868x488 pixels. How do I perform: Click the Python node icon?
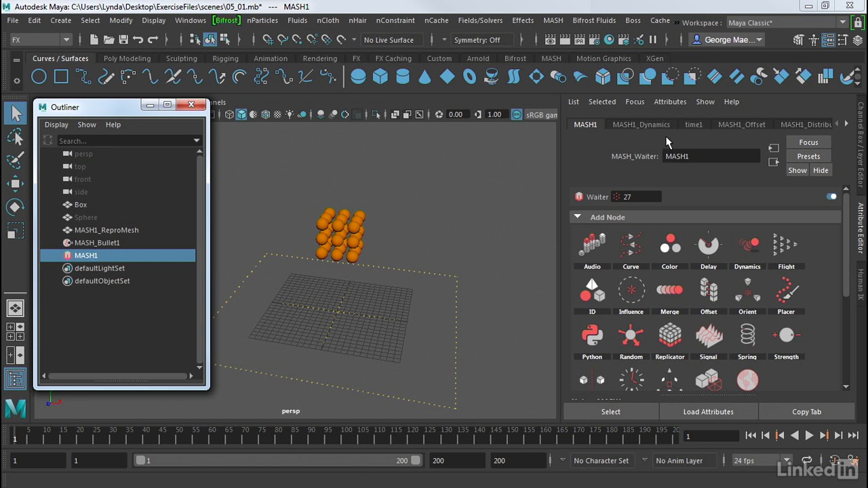tap(592, 335)
